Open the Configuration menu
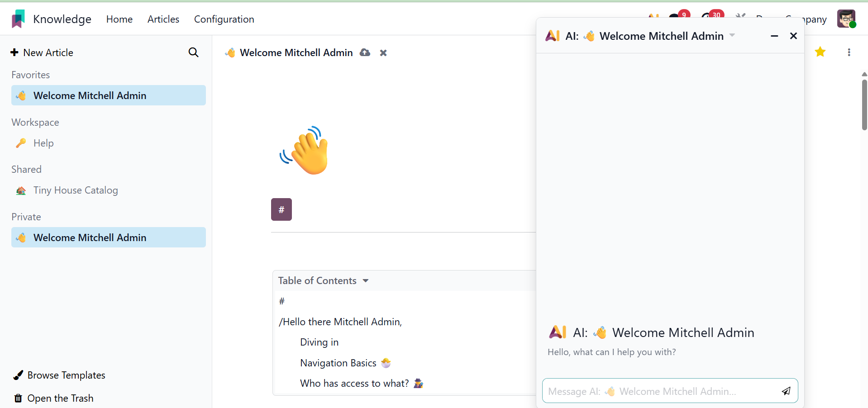 [x=224, y=19]
